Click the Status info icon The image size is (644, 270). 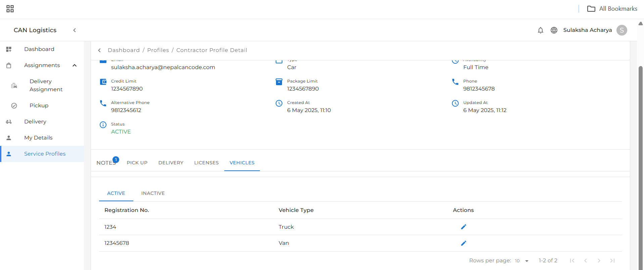coord(103,125)
